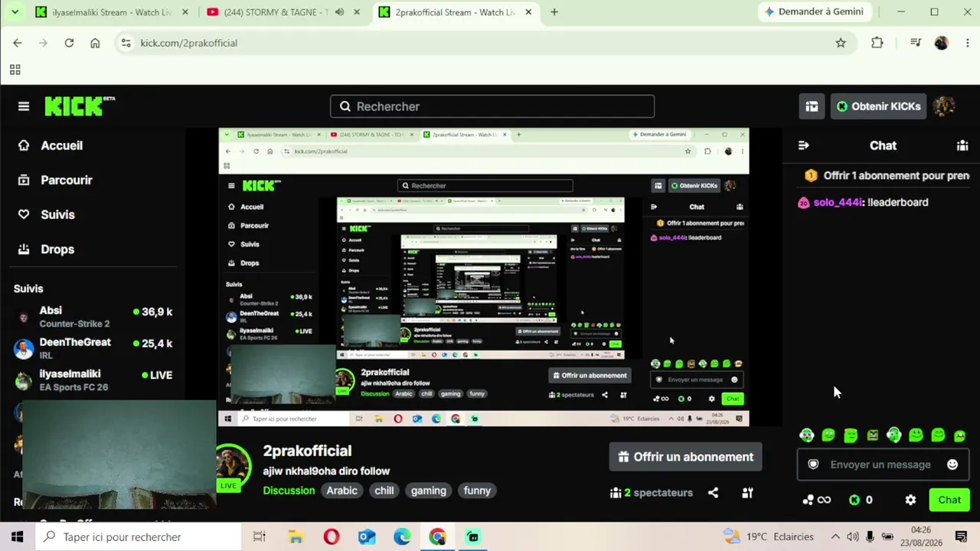
Task: Open Microsoft Edge from the taskbar
Action: (402, 537)
